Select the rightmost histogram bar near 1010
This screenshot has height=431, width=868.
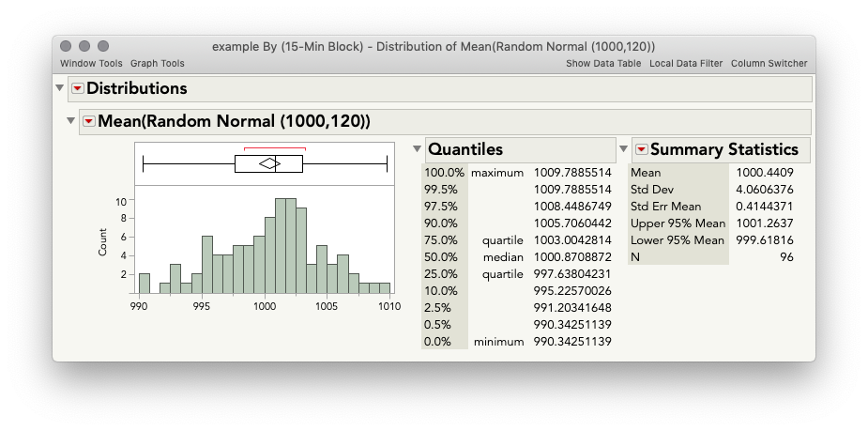pos(385,288)
